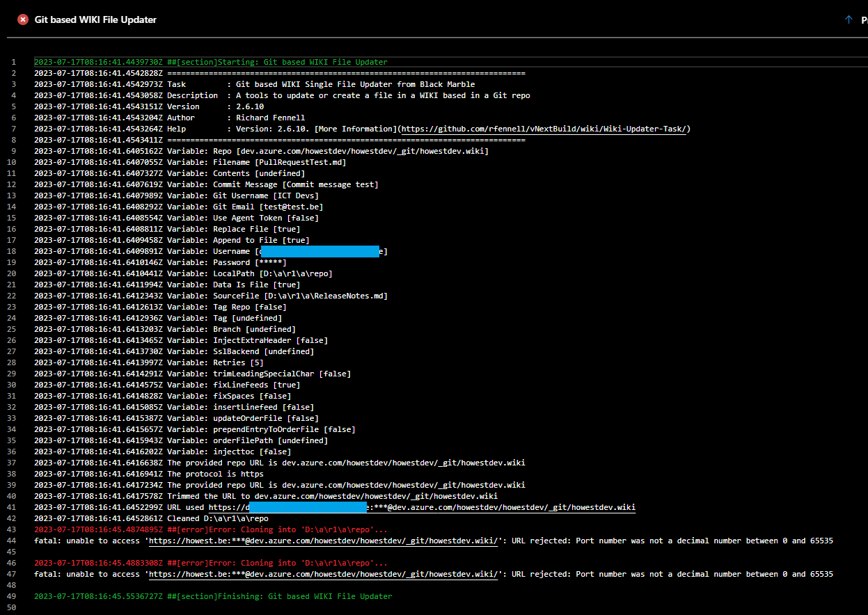Click the redacted Username value on line 18
Viewport: 868px width, 615px height.
(x=320, y=250)
